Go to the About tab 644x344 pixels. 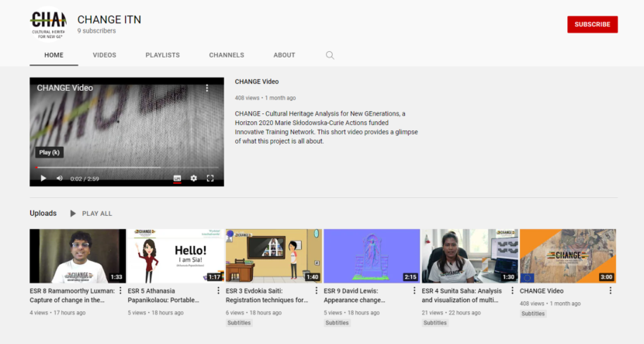tap(284, 55)
